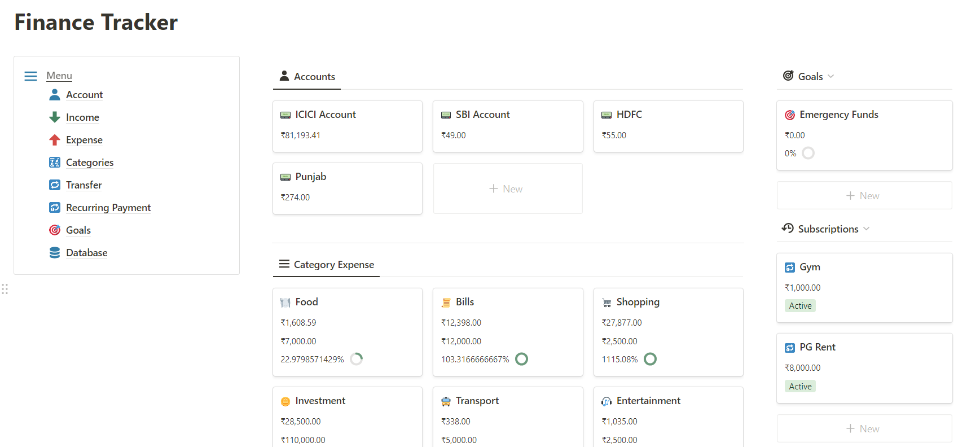
Task: Click the Transfer icon in menu
Action: [x=55, y=185]
